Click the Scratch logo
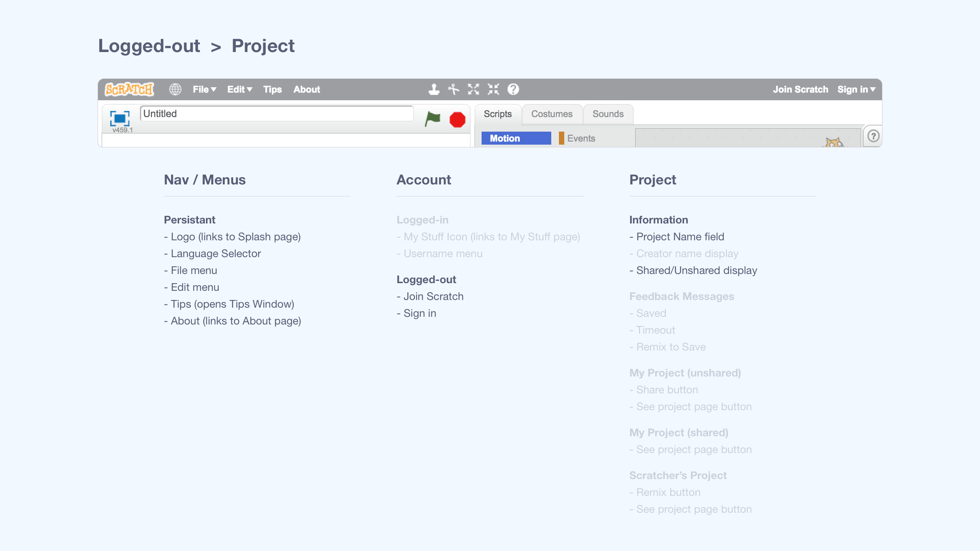This screenshot has width=980, height=551. point(129,88)
